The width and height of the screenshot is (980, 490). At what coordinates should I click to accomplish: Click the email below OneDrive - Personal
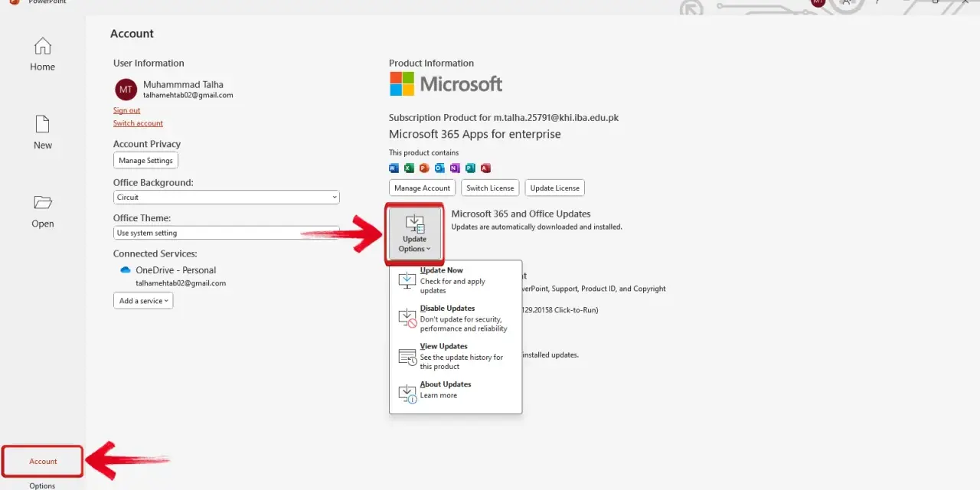point(181,283)
